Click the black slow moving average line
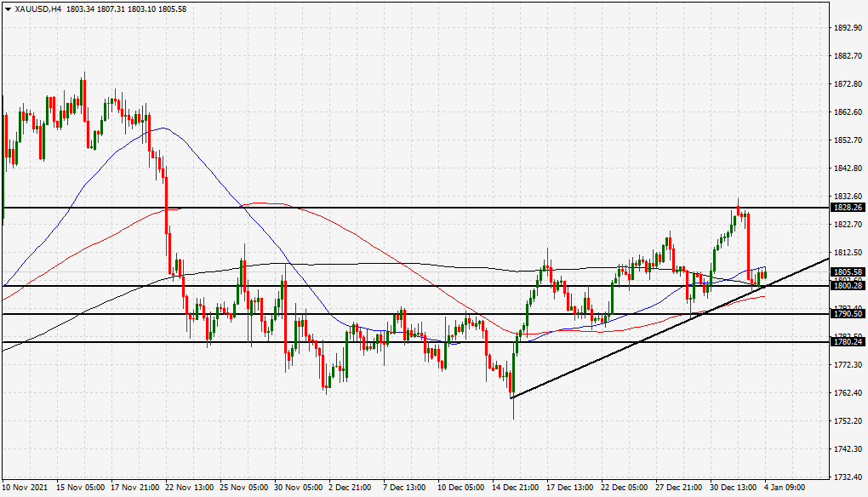868x497 pixels. [x=387, y=264]
